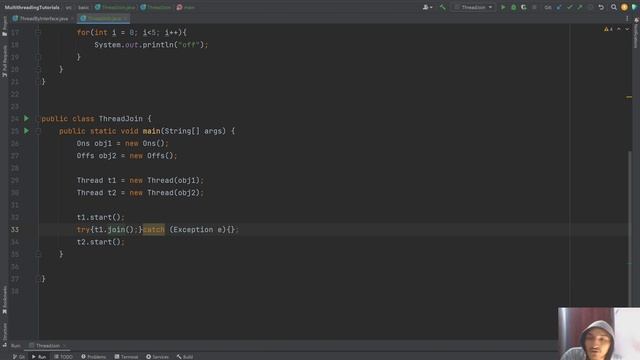The width and height of the screenshot is (640, 360).
Task: Open the Structure sidebar tool window
Action: [x=4, y=334]
